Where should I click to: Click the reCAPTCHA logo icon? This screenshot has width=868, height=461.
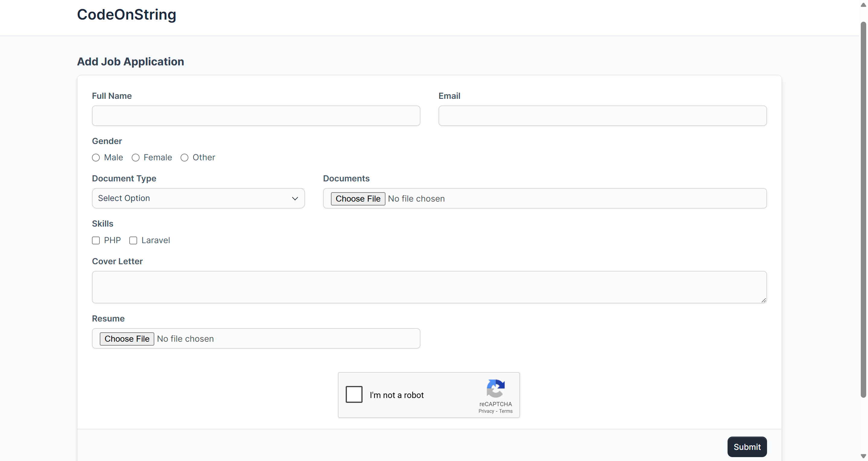point(496,389)
